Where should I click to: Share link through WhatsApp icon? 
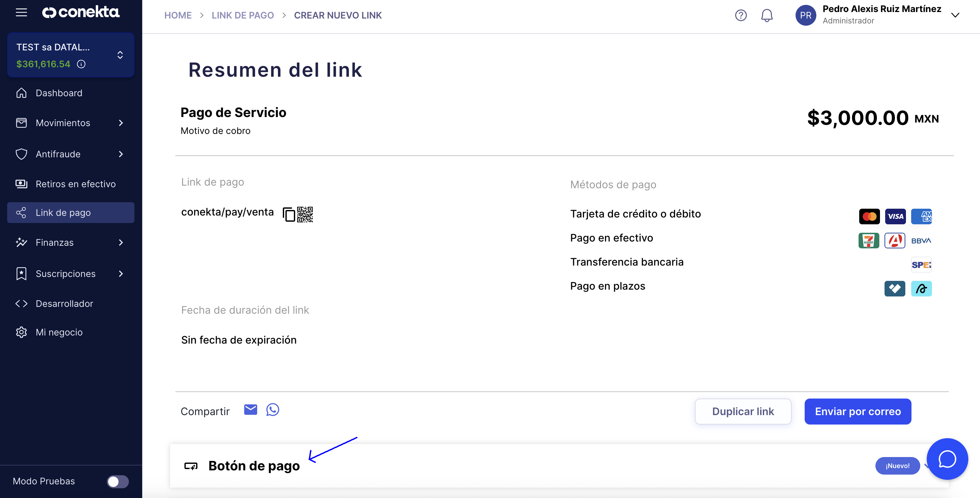click(x=272, y=410)
